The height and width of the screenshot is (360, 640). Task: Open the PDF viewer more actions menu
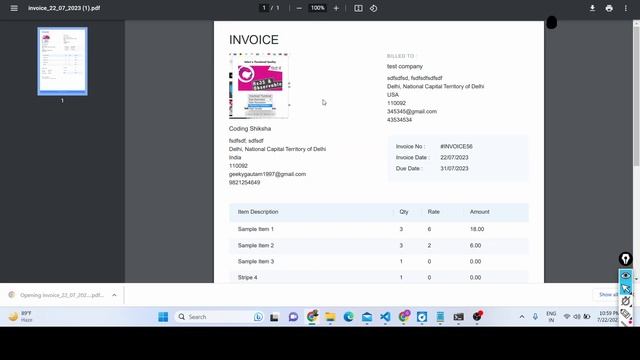click(626, 8)
